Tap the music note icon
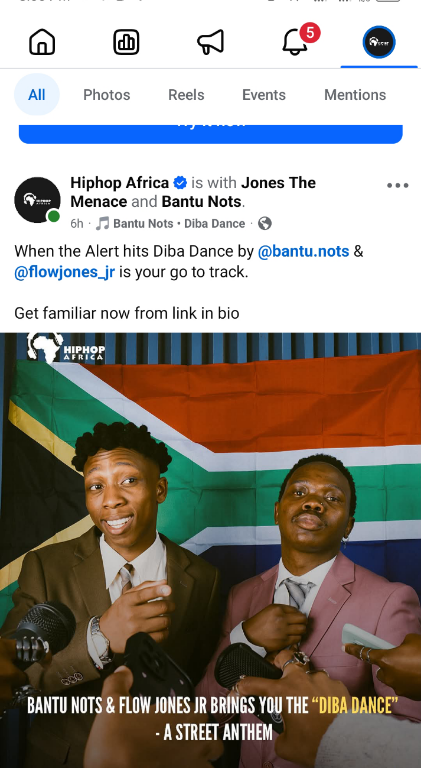The image size is (421, 768). click(102, 223)
